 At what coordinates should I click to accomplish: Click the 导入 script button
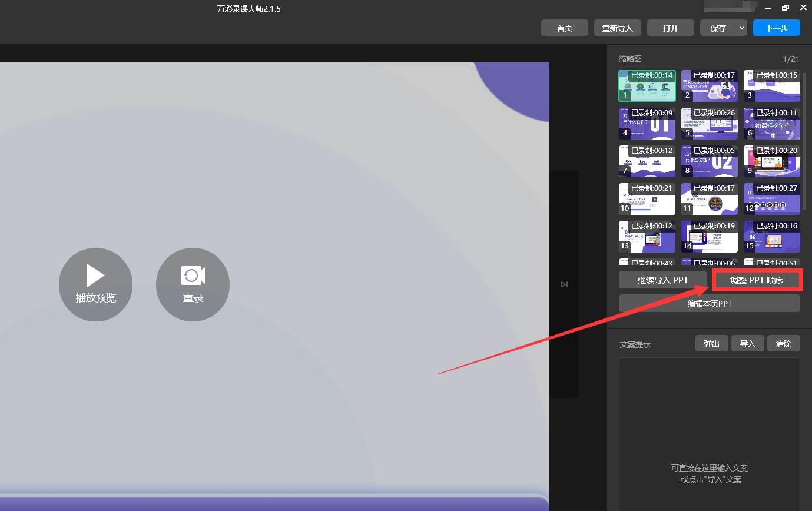tap(748, 343)
